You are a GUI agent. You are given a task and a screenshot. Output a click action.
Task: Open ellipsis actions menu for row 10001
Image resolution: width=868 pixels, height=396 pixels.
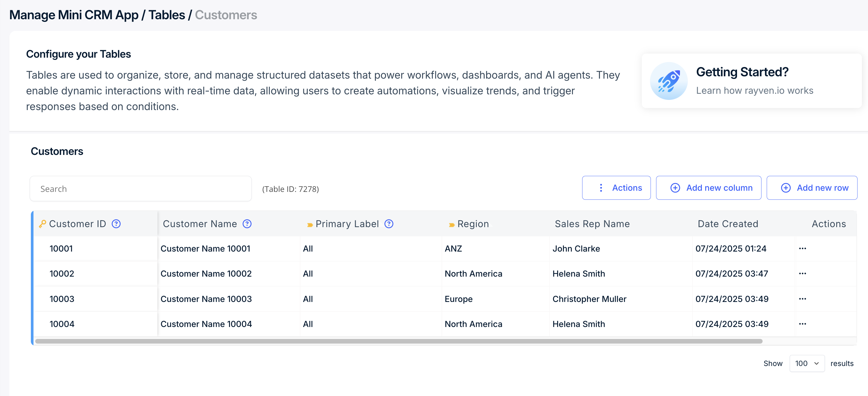pyautogui.click(x=802, y=249)
